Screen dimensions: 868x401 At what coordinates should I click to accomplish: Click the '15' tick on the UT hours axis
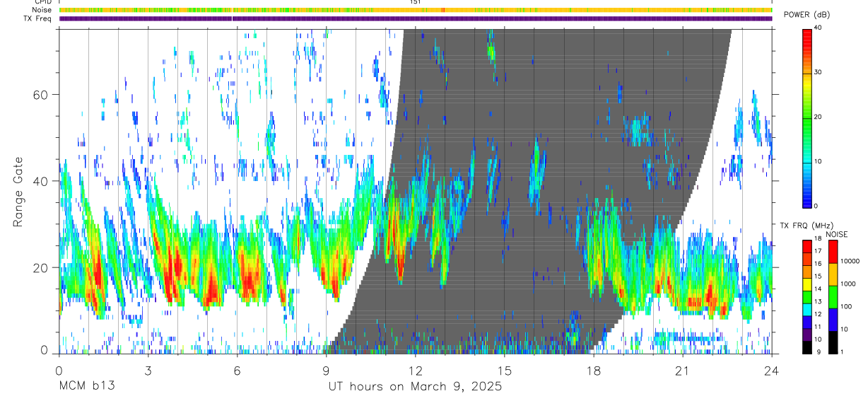[505, 371]
